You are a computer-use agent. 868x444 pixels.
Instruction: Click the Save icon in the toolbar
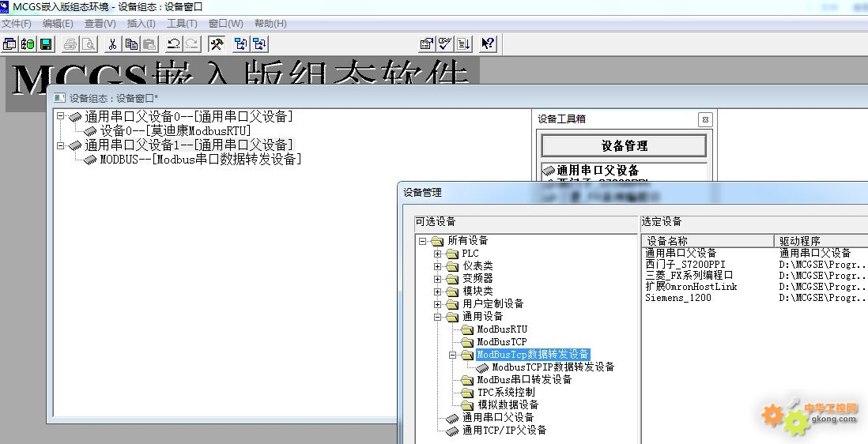pyautogui.click(x=46, y=44)
